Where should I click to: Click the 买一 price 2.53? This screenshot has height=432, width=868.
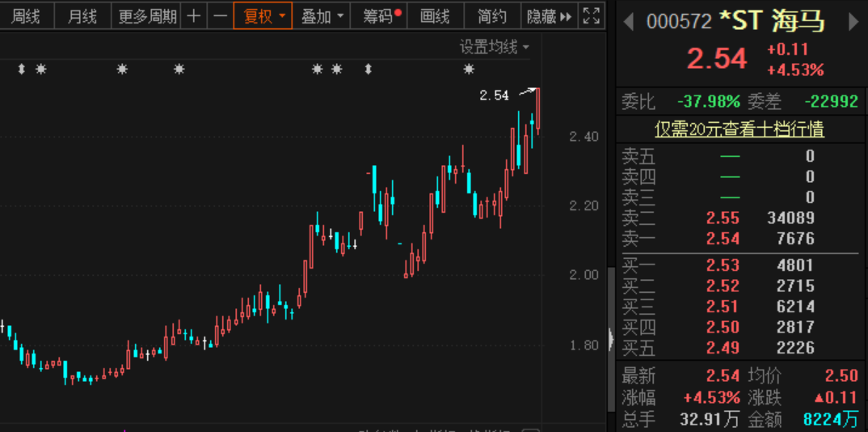[723, 265]
